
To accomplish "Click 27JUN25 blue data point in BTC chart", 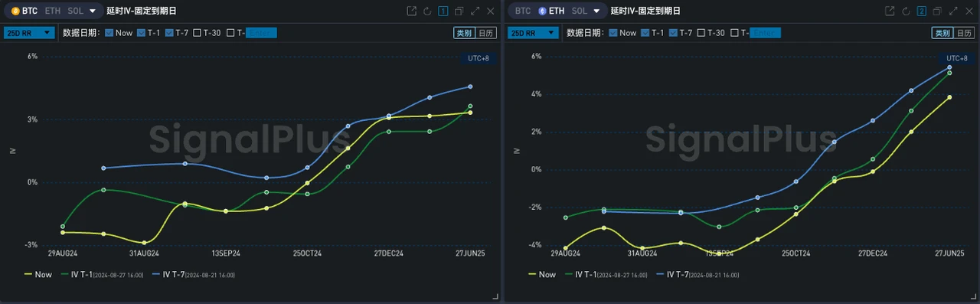I will 470,87.
